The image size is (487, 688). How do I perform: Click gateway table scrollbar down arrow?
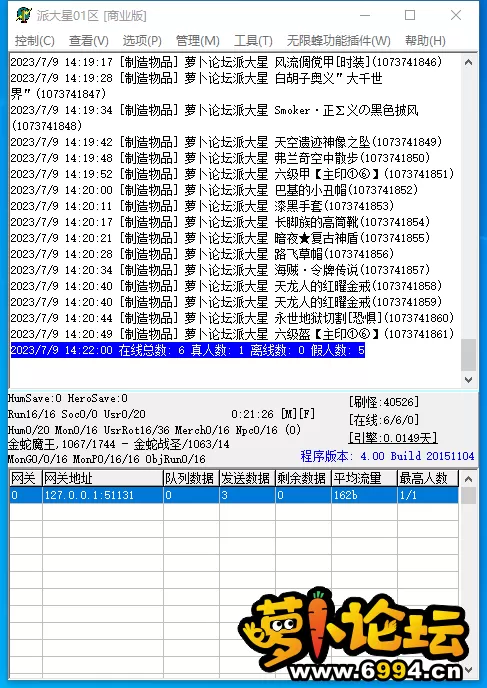coord(468,670)
